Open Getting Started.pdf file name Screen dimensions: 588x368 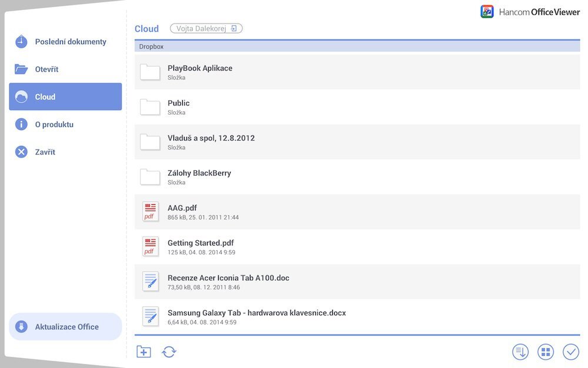(x=201, y=243)
